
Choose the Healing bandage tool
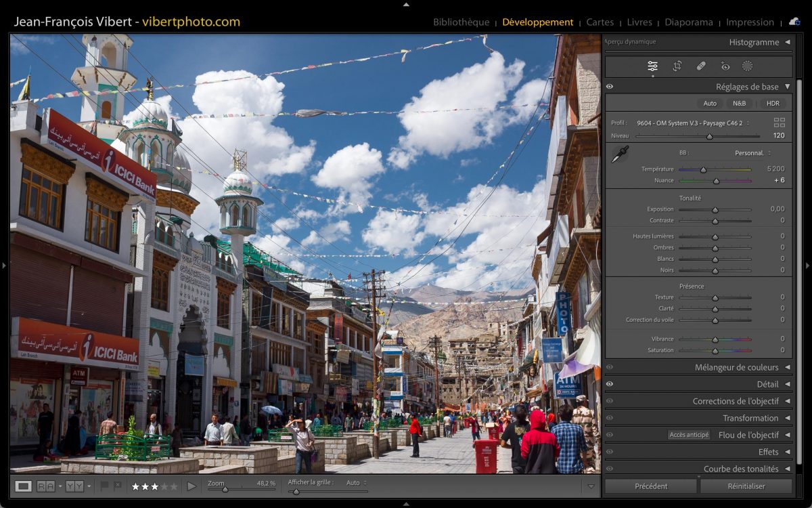click(701, 66)
